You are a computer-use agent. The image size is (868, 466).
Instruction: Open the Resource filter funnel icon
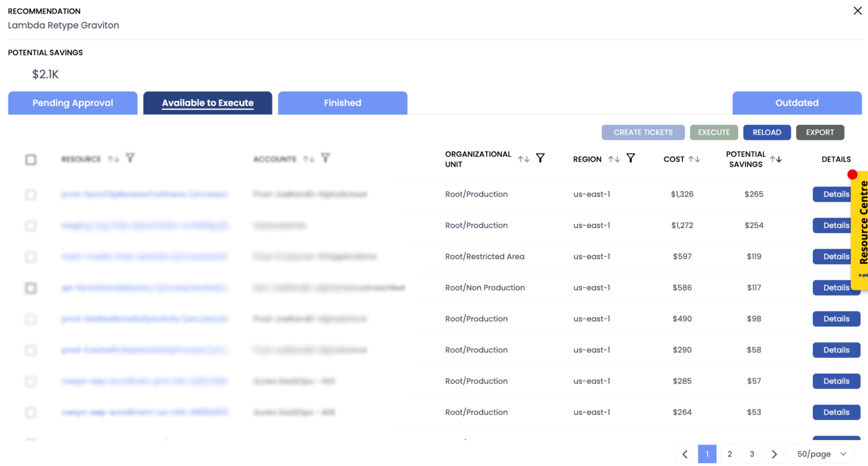(x=130, y=158)
